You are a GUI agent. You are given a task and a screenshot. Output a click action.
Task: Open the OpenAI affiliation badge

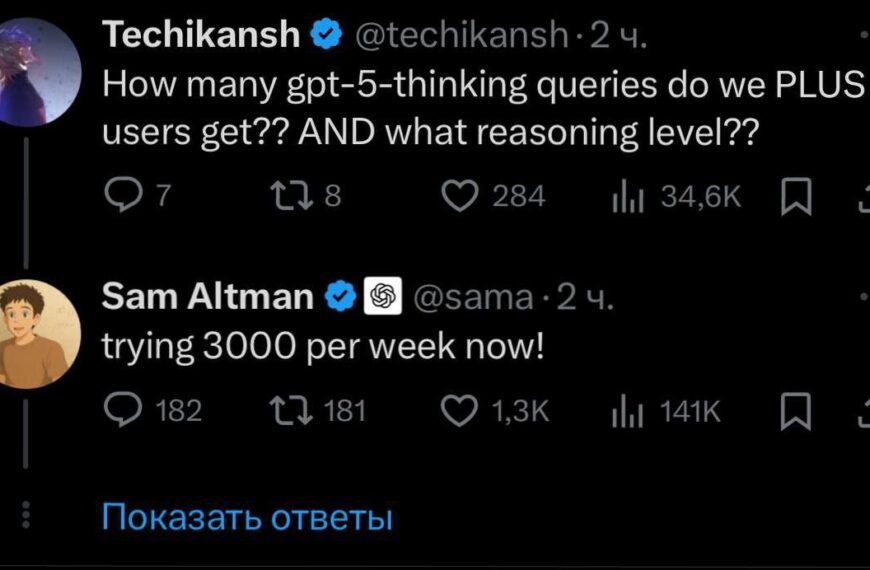tap(380, 297)
